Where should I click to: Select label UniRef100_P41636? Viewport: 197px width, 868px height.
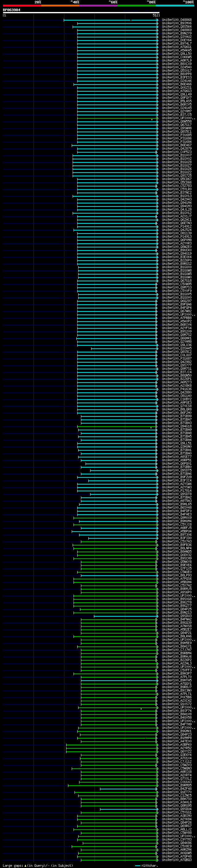(176, 389)
